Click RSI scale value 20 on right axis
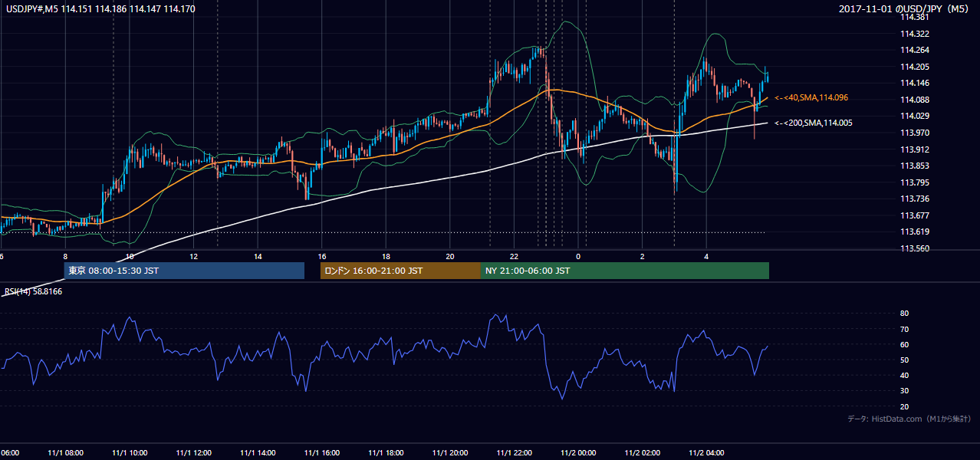 click(x=904, y=407)
